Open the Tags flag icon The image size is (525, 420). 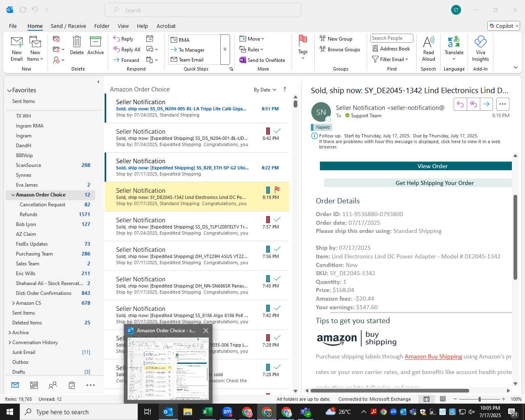tap(303, 41)
